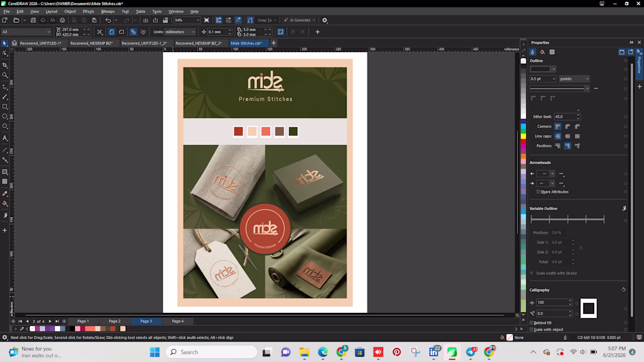Set page to Landscape orientation

pos(121,32)
